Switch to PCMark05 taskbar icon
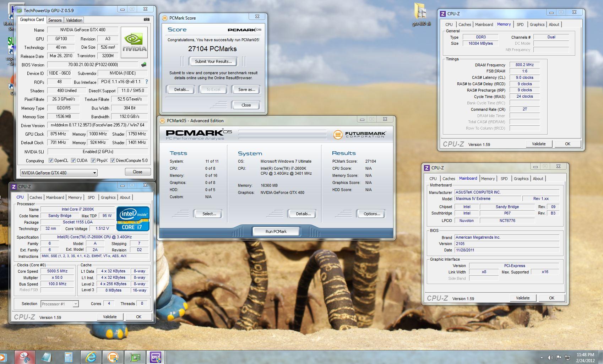 (113, 357)
